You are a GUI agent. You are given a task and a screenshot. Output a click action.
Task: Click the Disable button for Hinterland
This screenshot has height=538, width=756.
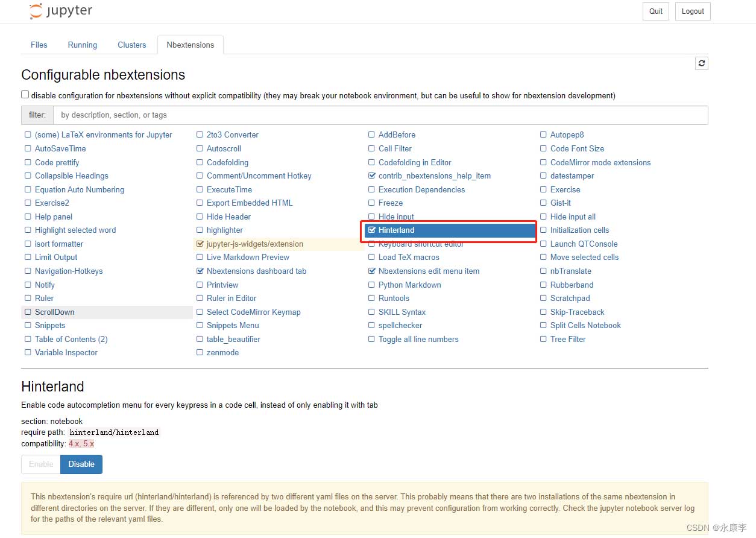pyautogui.click(x=81, y=464)
